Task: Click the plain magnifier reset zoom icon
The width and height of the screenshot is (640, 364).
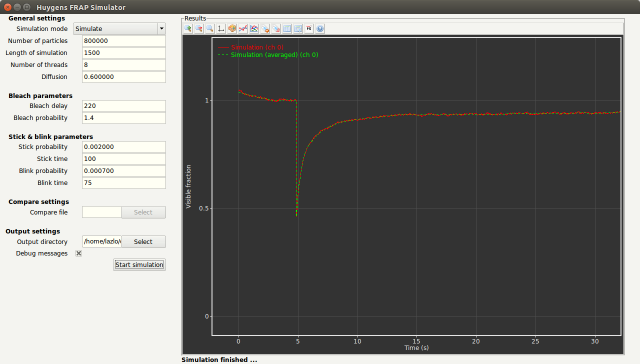Action: [x=210, y=28]
